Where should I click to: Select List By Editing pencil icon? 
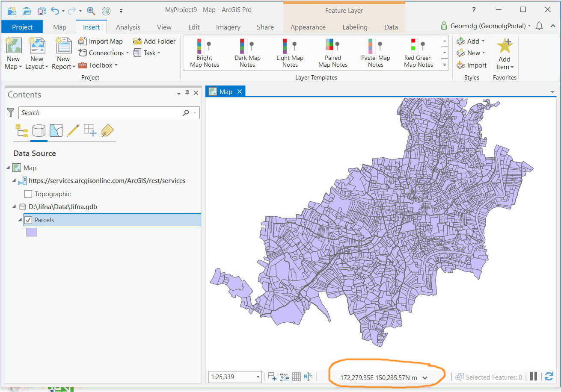(x=73, y=130)
